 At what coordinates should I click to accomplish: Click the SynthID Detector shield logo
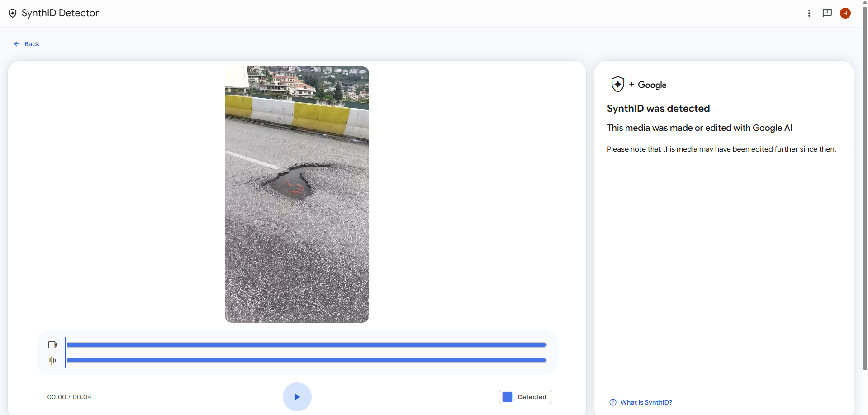[13, 13]
